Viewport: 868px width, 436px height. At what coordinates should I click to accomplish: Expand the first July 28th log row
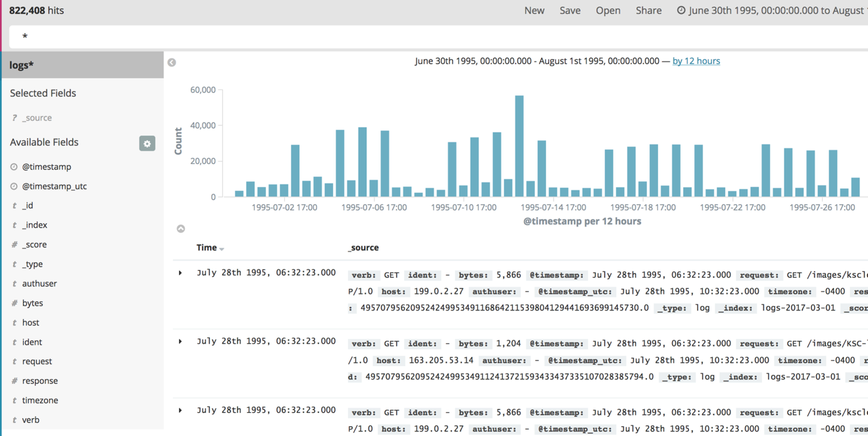(x=180, y=273)
